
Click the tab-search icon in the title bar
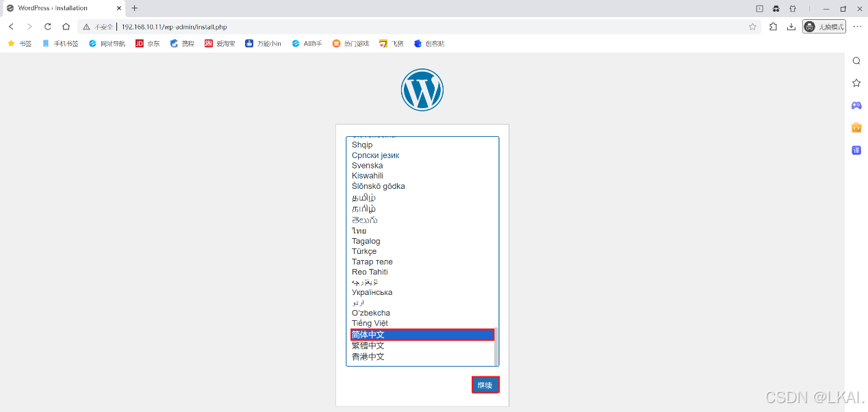759,8
